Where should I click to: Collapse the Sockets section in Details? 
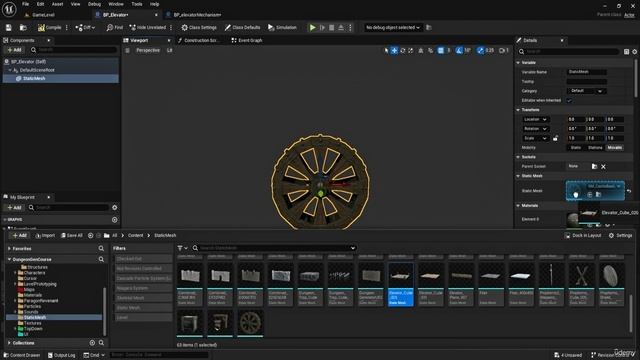[x=518, y=157]
